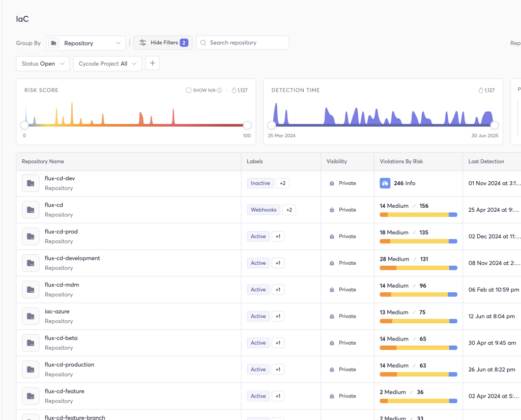Click the Risk Score slider right handle
Image resolution: width=521 pixels, height=420 pixels.
pyautogui.click(x=247, y=125)
